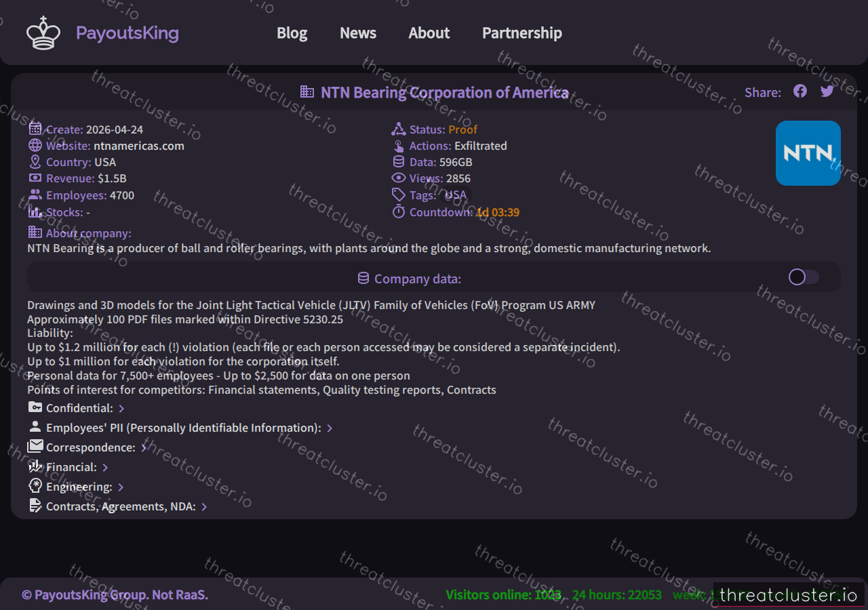Expand the Confidential section chevron
Image resolution: width=868 pixels, height=610 pixels.
[x=121, y=409]
